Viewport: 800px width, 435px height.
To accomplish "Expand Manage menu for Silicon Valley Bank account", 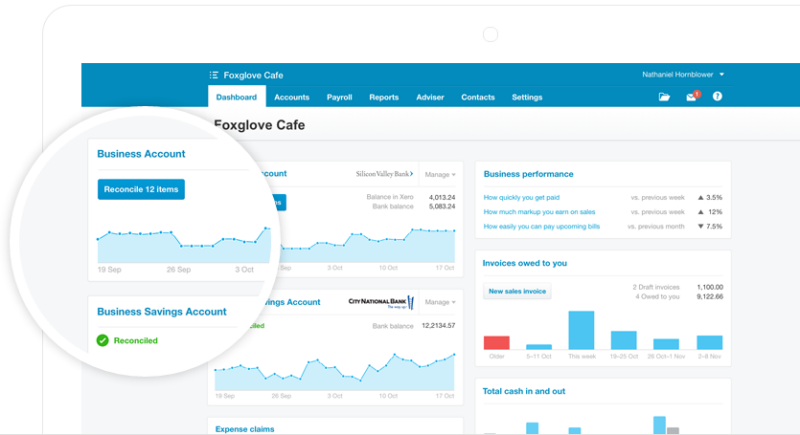I will [440, 174].
